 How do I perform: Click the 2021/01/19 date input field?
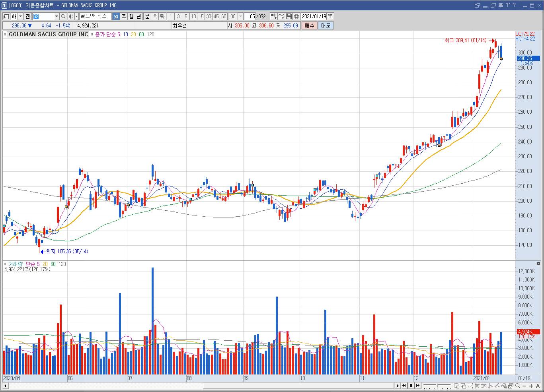tap(314, 16)
